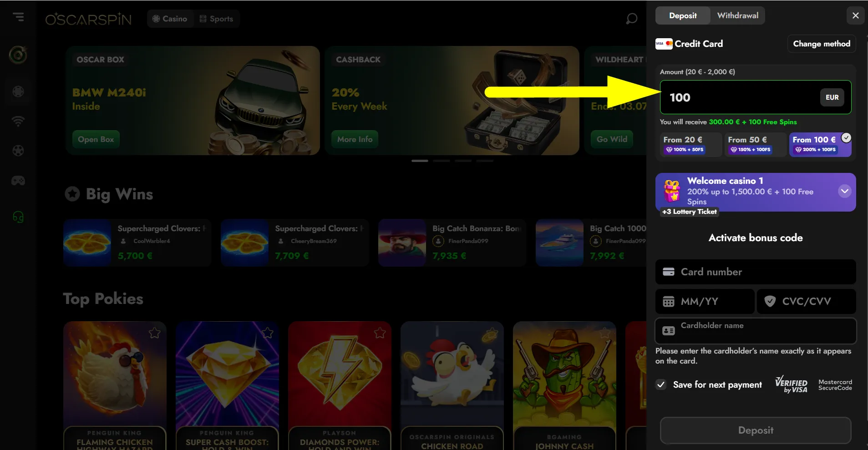Click the Top Pokies heading
This screenshot has height=450, width=868.
(103, 299)
